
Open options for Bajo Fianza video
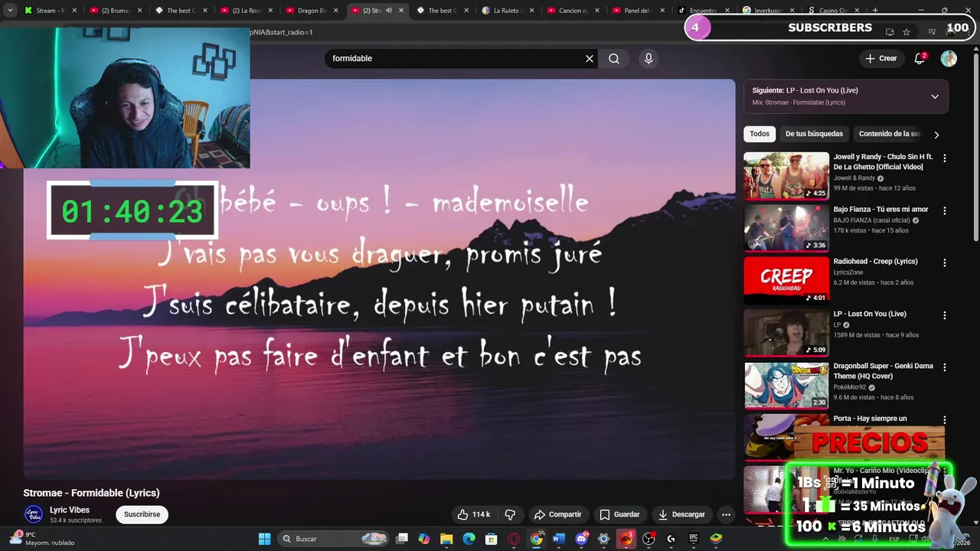click(x=944, y=210)
